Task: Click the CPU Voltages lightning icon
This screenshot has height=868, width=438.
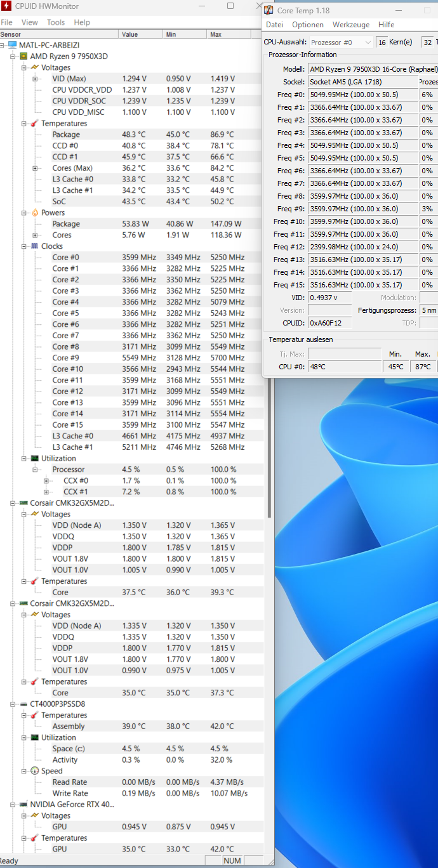Action: coord(34,67)
